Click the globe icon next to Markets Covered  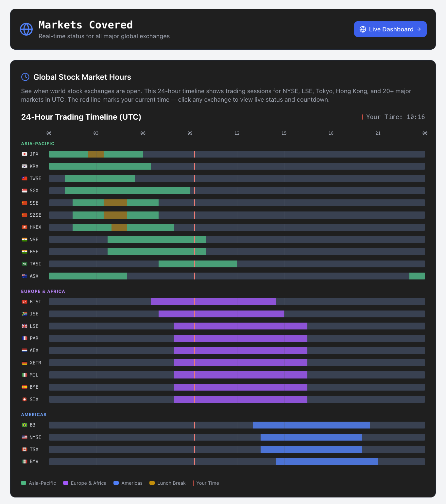pos(26,29)
